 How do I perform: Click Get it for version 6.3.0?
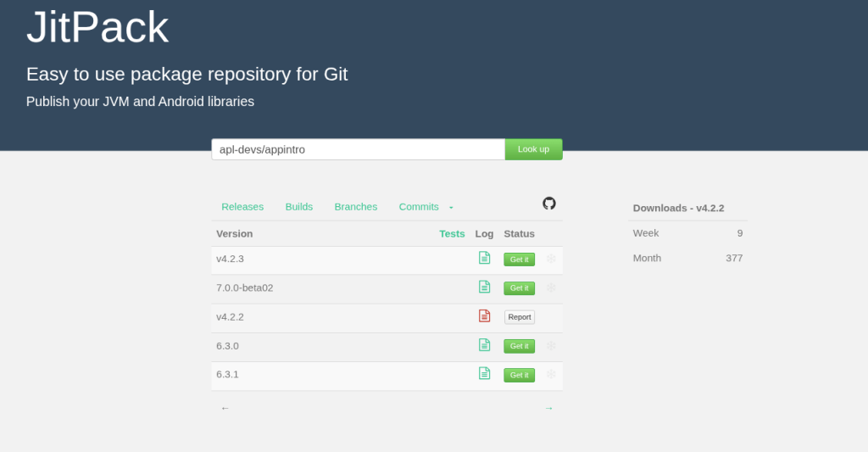(519, 346)
